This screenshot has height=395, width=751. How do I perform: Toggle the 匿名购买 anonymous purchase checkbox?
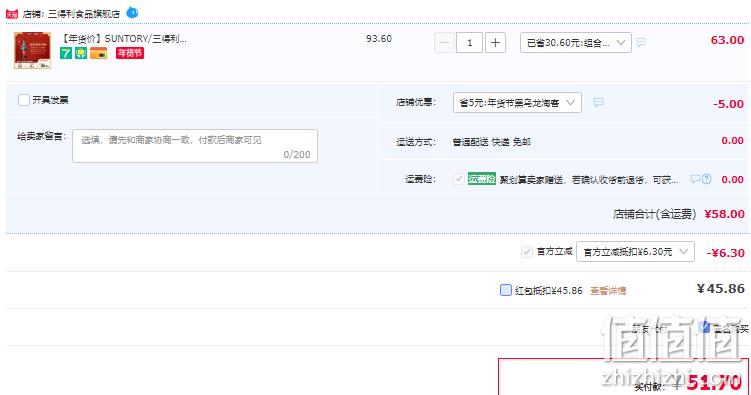pyautogui.click(x=704, y=327)
